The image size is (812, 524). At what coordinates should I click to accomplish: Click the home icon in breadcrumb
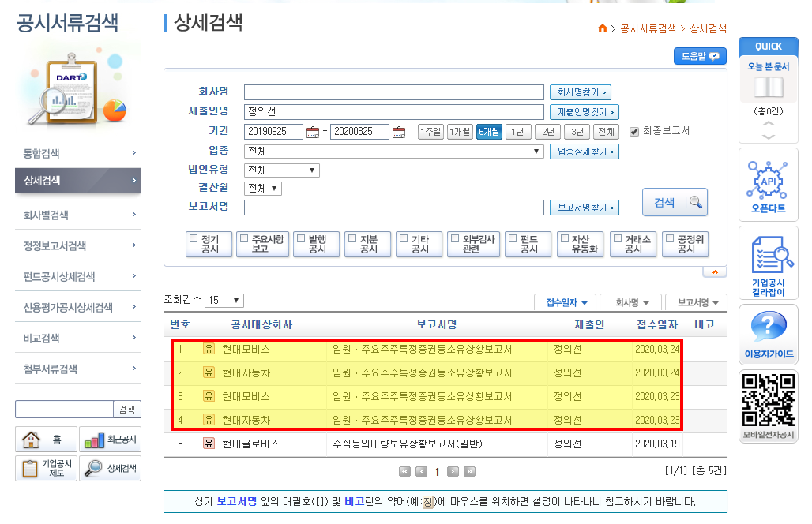(602, 28)
